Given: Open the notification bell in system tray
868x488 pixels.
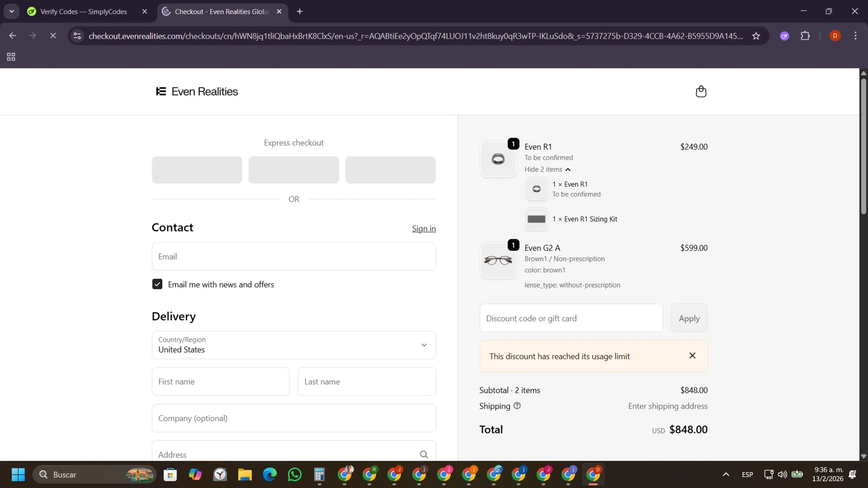Looking at the screenshot, I should click(852, 475).
